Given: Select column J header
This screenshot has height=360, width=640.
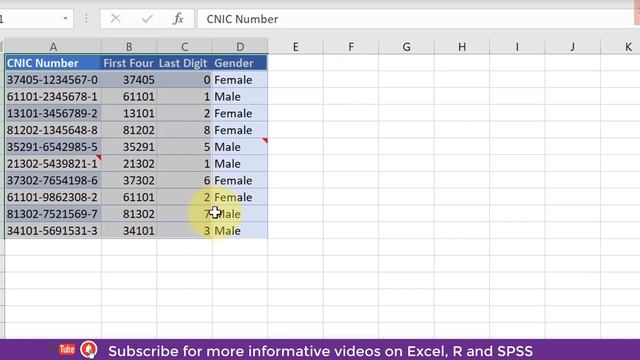Looking at the screenshot, I should pyautogui.click(x=573, y=47).
